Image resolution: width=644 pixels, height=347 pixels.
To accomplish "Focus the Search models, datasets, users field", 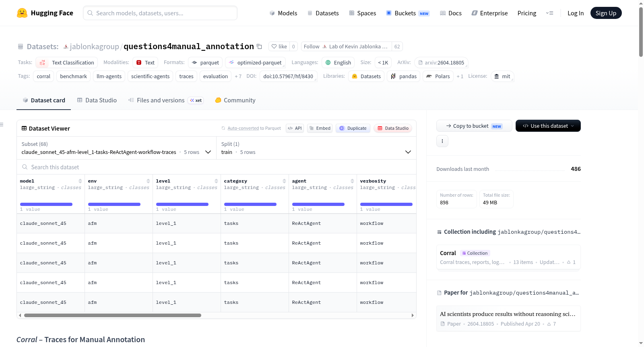I will pyautogui.click(x=160, y=13).
